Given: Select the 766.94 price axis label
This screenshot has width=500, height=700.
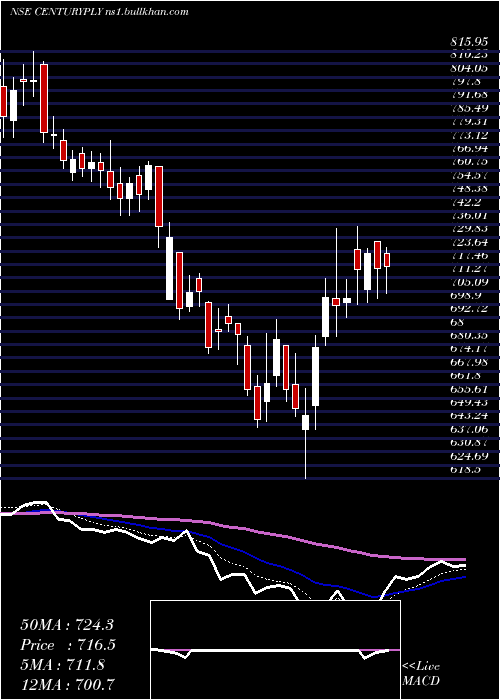Looking at the screenshot, I should [x=469, y=148].
